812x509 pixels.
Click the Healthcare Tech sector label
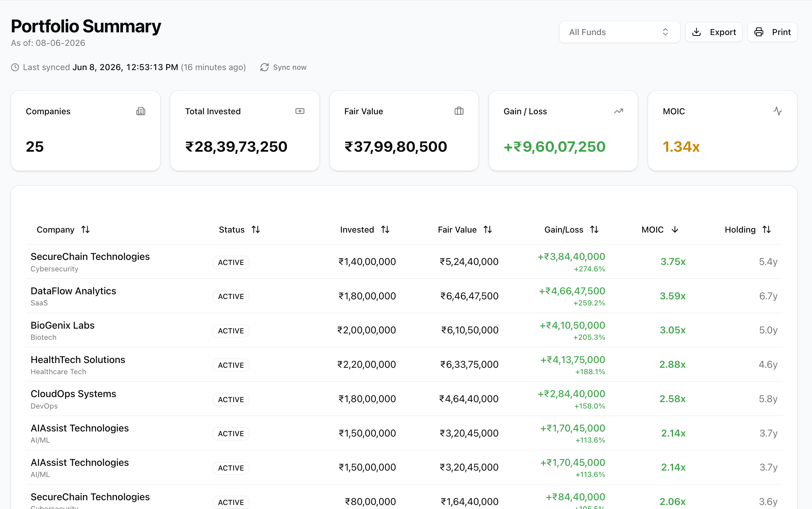(58, 372)
